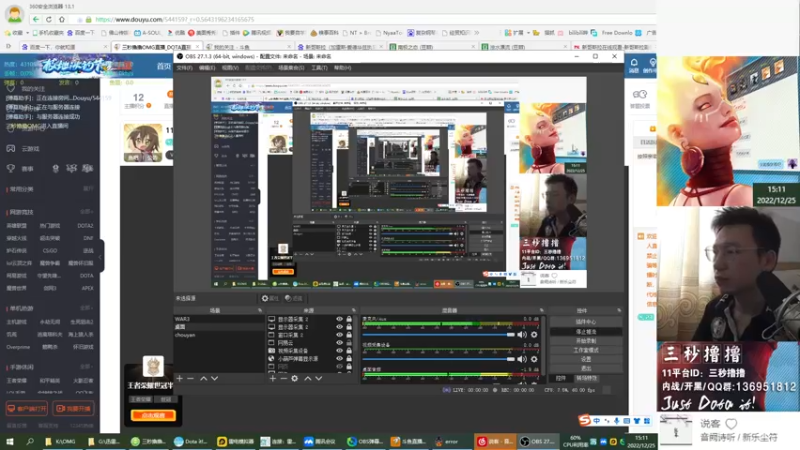Expand 全部 next to 单机热游 category
Image resolution: width=800 pixels, height=450 pixels.
[86, 308]
